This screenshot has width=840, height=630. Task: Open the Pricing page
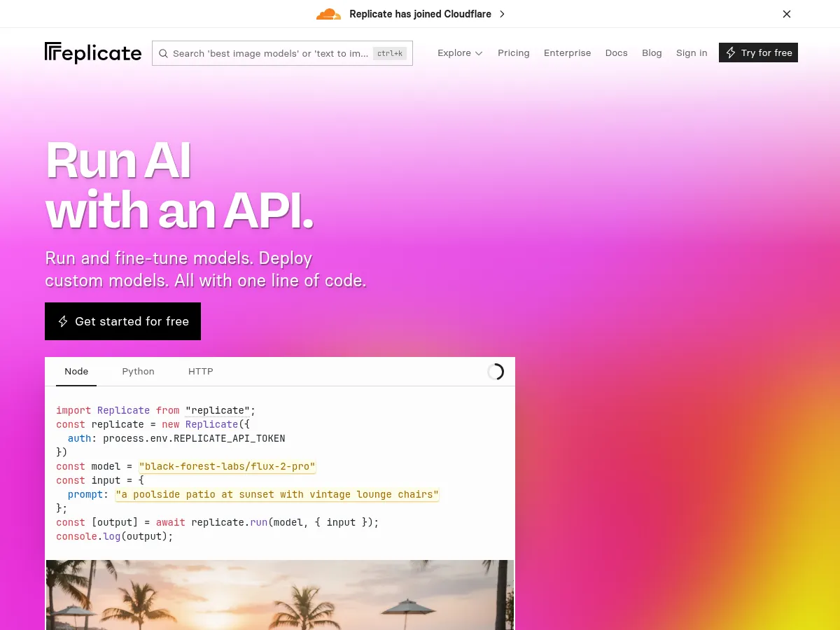coord(513,52)
